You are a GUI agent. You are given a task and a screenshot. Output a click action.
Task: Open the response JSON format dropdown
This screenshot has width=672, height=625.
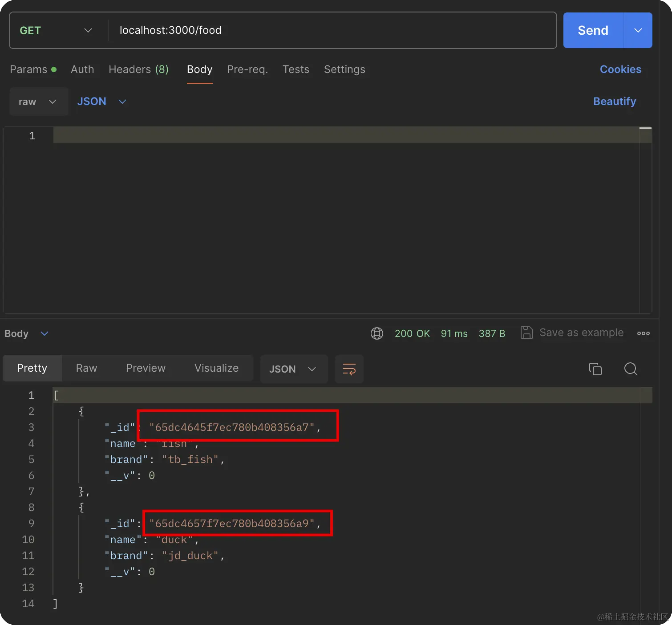(x=293, y=369)
